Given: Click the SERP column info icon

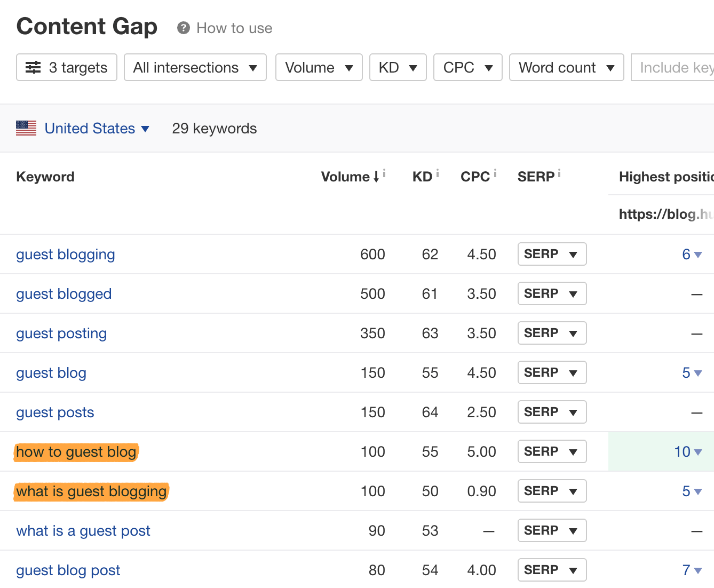Looking at the screenshot, I should [559, 173].
